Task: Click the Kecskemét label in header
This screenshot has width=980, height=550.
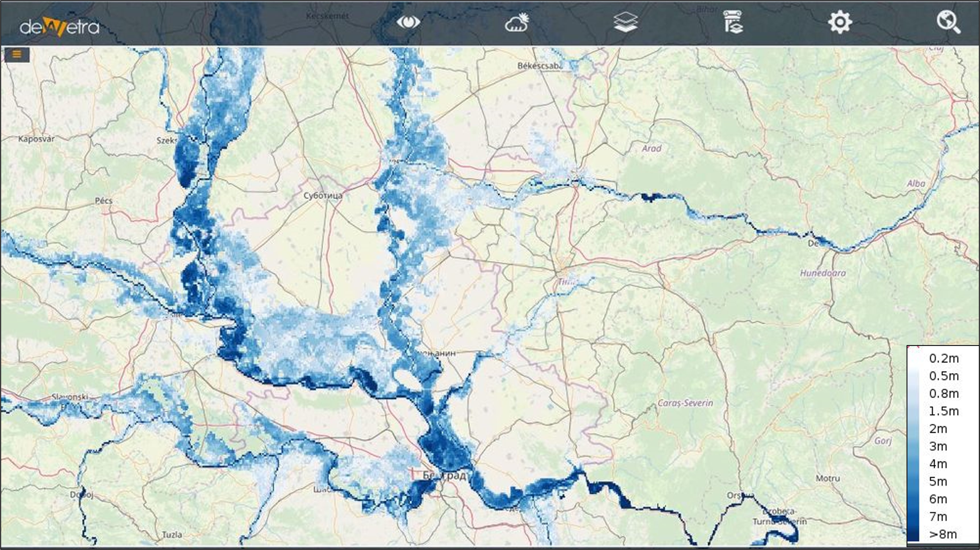Action: 327,16
